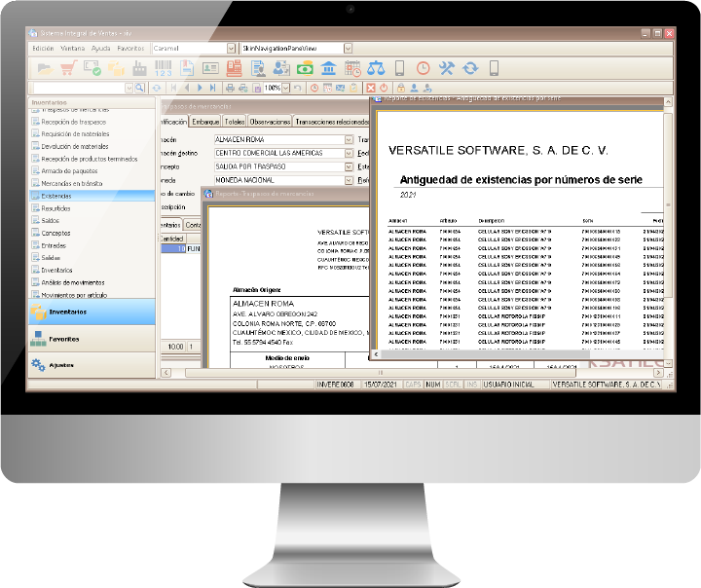
Task: Open the Favoritos navigation pane button
Action: [x=92, y=339]
